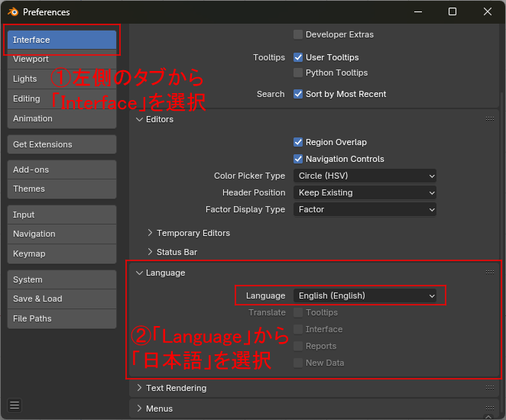Open Add-ons tab
Screen dimensions: 506x420
(62, 170)
